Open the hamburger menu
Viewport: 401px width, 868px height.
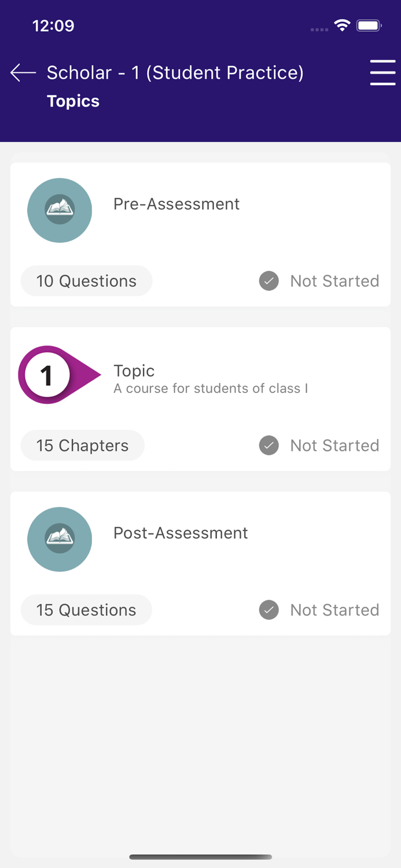click(x=382, y=73)
